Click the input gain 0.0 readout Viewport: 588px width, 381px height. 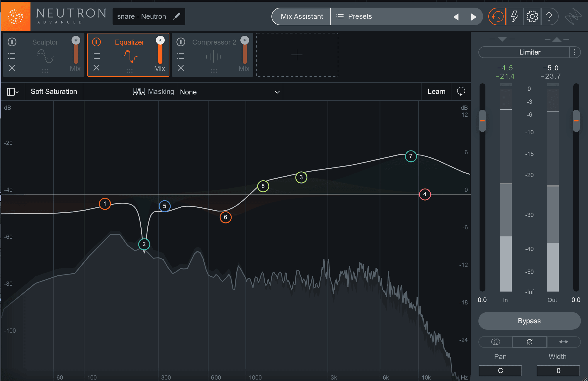click(482, 300)
